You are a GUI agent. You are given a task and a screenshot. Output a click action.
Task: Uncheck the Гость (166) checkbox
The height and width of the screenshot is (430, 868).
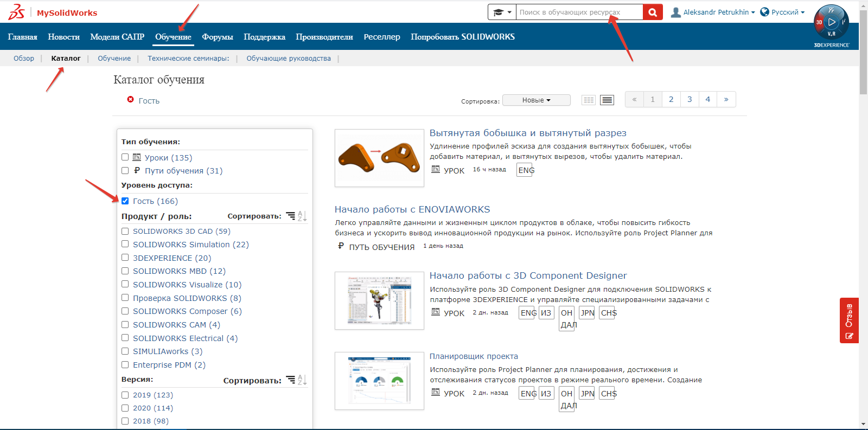pyautogui.click(x=125, y=201)
